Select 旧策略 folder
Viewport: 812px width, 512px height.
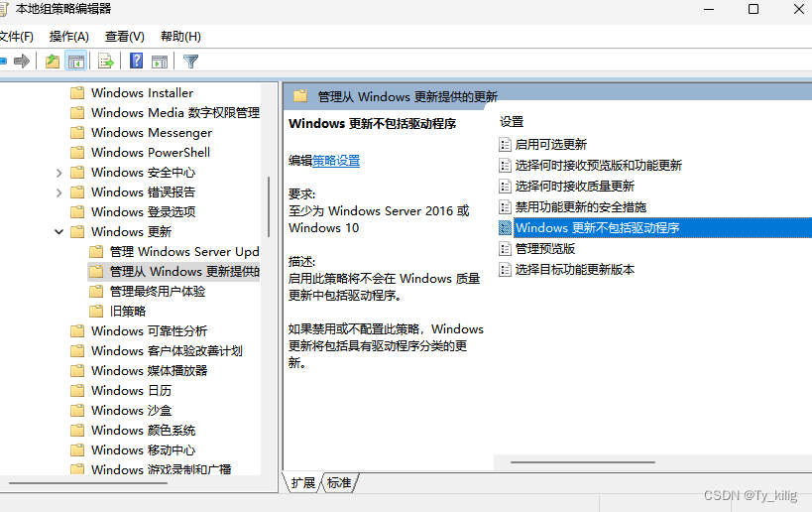tap(127, 311)
